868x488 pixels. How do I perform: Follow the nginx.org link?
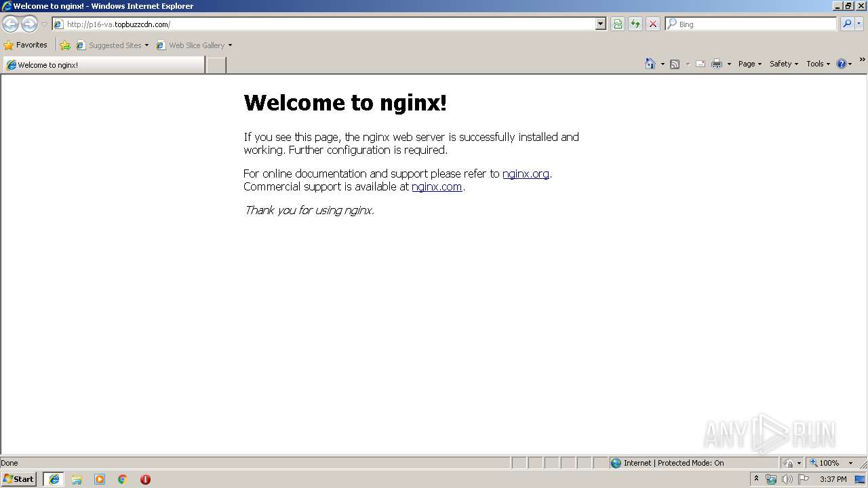(526, 174)
